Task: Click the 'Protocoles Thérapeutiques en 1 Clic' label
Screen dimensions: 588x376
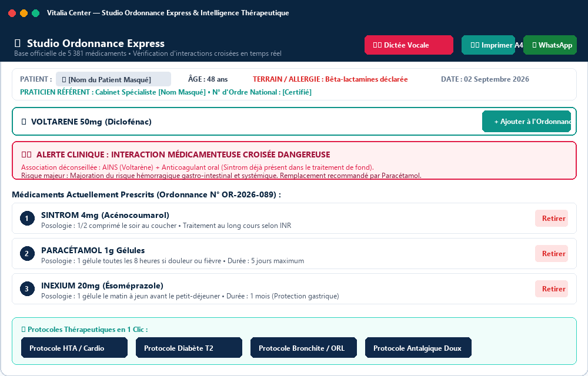Action: click(85, 330)
